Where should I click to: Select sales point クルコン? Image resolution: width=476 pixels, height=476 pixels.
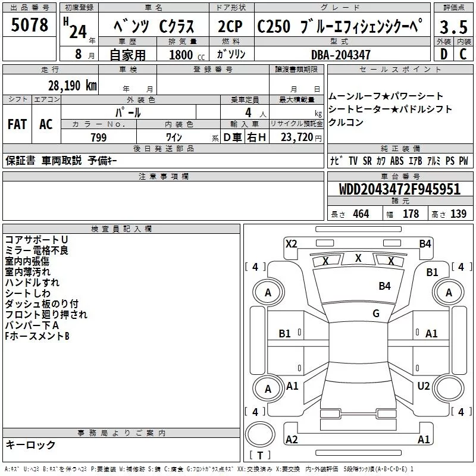click(x=346, y=122)
